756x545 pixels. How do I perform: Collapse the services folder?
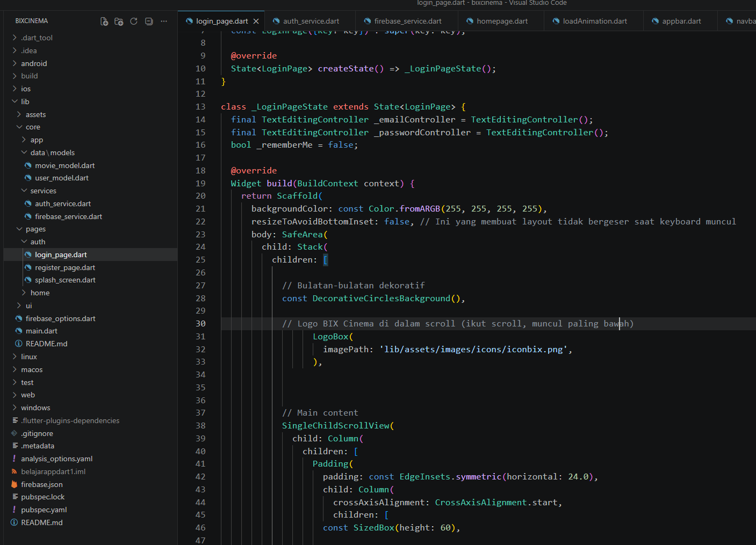pyautogui.click(x=24, y=191)
